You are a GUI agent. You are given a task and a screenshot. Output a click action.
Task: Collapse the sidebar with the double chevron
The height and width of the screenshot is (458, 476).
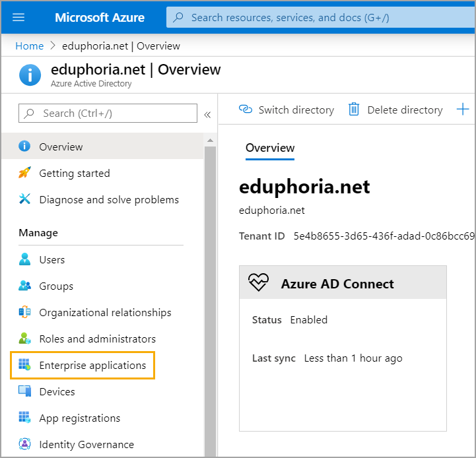pyautogui.click(x=207, y=115)
